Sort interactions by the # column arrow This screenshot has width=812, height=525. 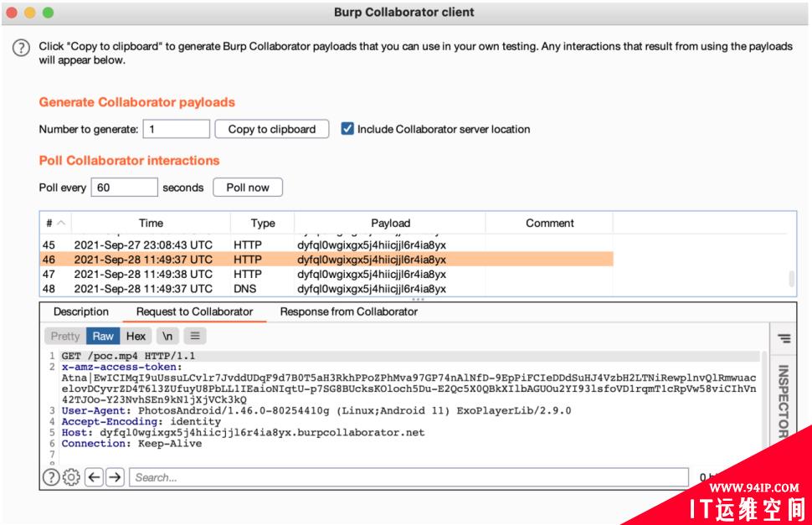tap(61, 223)
